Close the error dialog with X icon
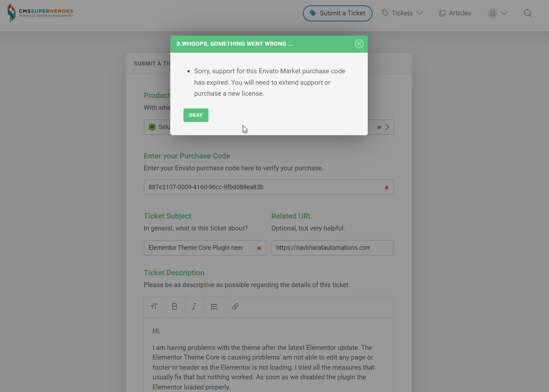 pos(359,44)
